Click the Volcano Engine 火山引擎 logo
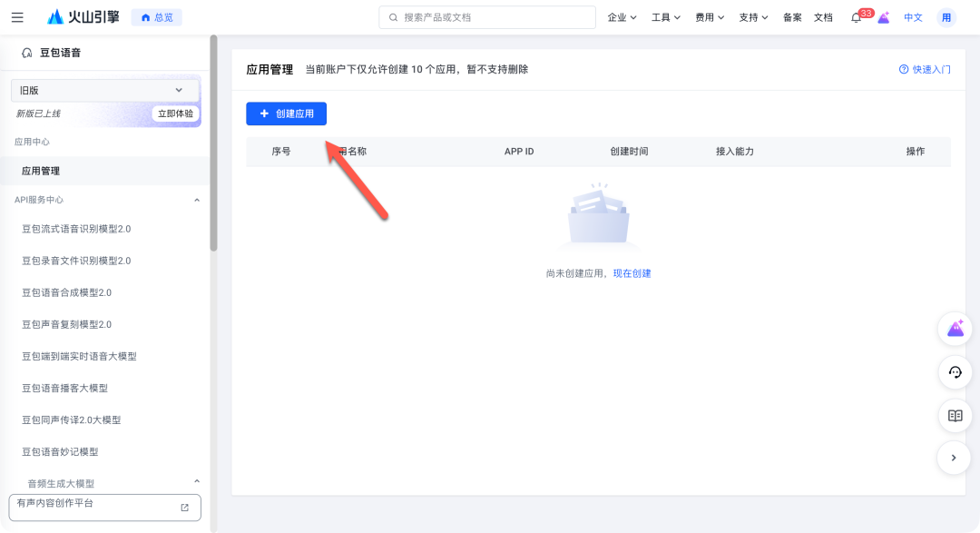Screen dimensions: 980x533 click(83, 17)
